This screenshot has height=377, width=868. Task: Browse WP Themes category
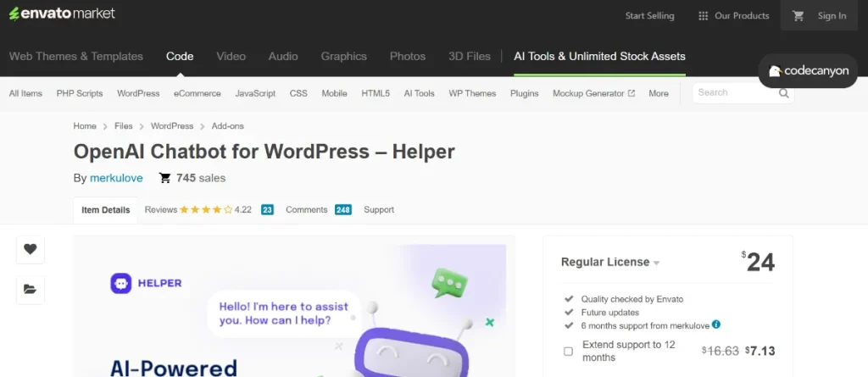click(472, 93)
